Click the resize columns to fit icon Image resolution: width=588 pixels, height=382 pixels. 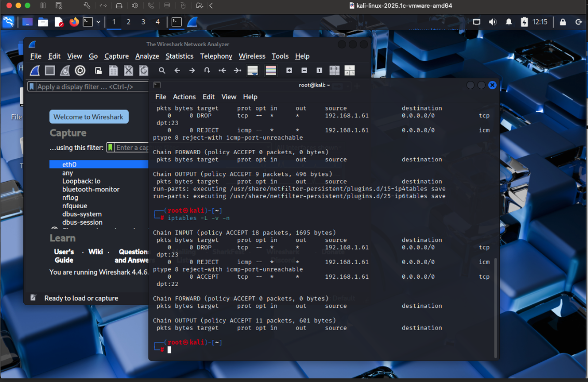[x=334, y=70]
